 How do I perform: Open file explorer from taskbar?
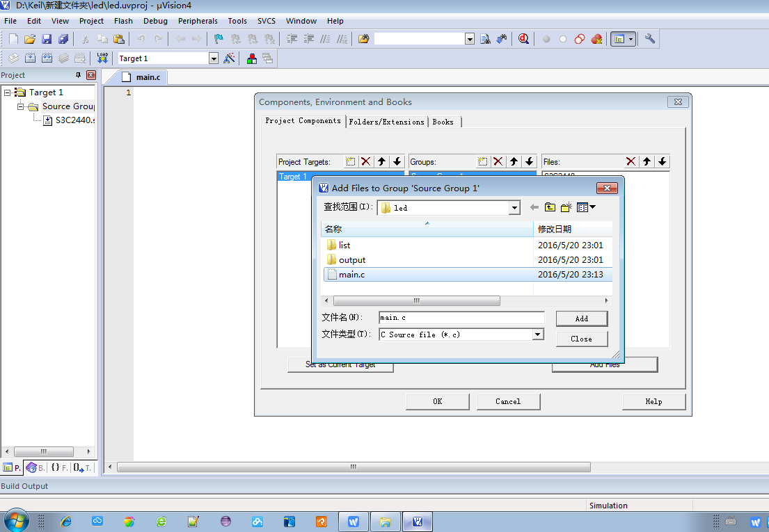(x=385, y=522)
